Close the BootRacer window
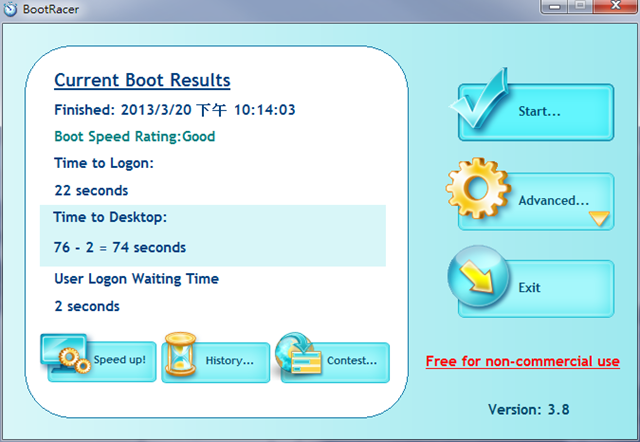The width and height of the screenshot is (640, 442). pos(616,7)
